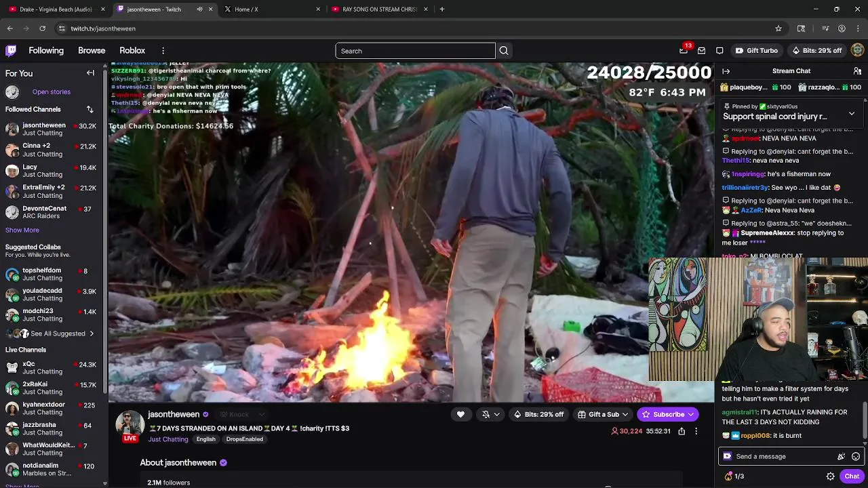Click the razzaqlo gift leaderboard entry

[829, 87]
